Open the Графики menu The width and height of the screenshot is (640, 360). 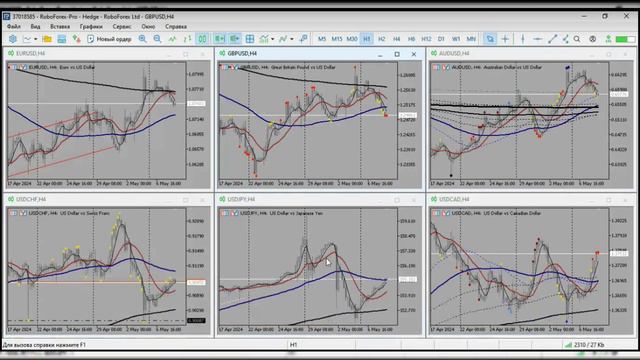[91, 27]
